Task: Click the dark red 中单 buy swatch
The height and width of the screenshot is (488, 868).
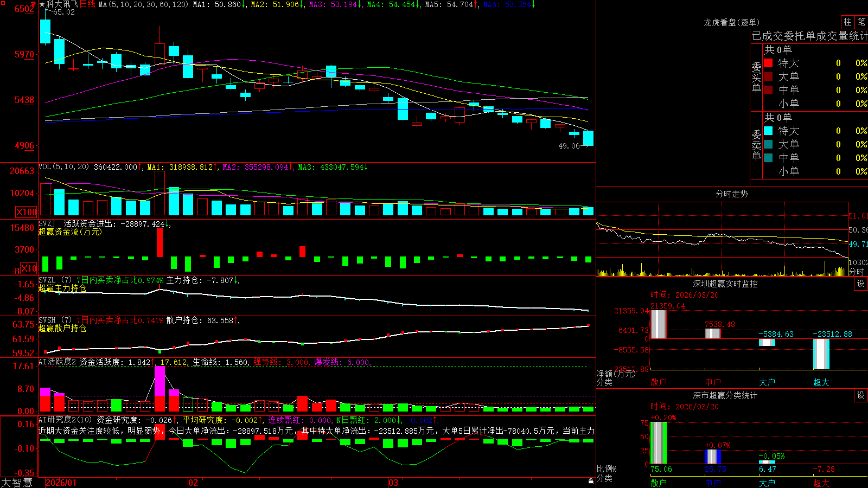Action: pyautogui.click(x=768, y=90)
